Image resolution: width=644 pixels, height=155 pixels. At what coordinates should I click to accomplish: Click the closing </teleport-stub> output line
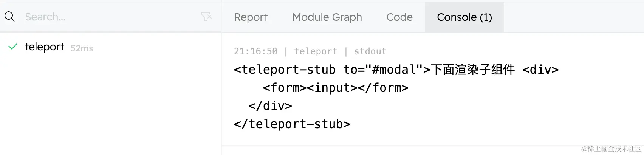click(x=292, y=124)
